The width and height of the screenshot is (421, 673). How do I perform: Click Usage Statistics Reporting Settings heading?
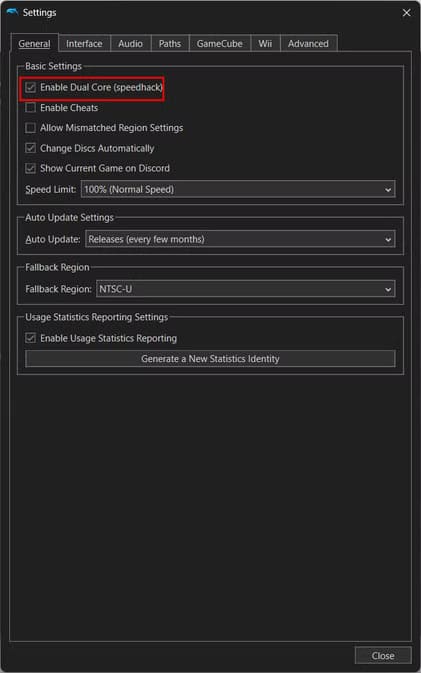pyautogui.click(x=97, y=317)
